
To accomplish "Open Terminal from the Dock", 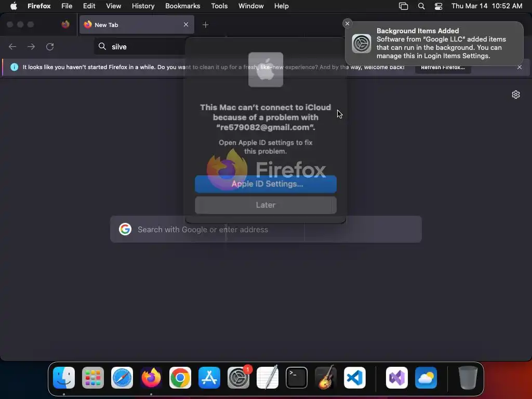I will click(297, 378).
